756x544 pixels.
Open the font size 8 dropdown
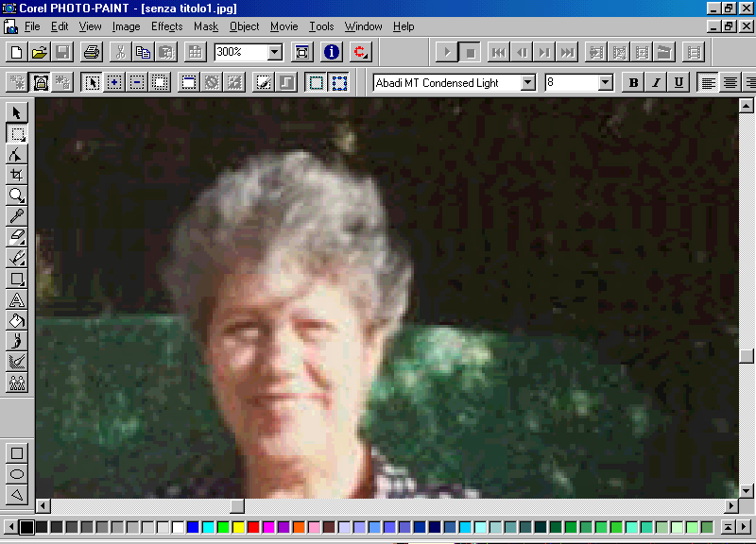point(606,83)
